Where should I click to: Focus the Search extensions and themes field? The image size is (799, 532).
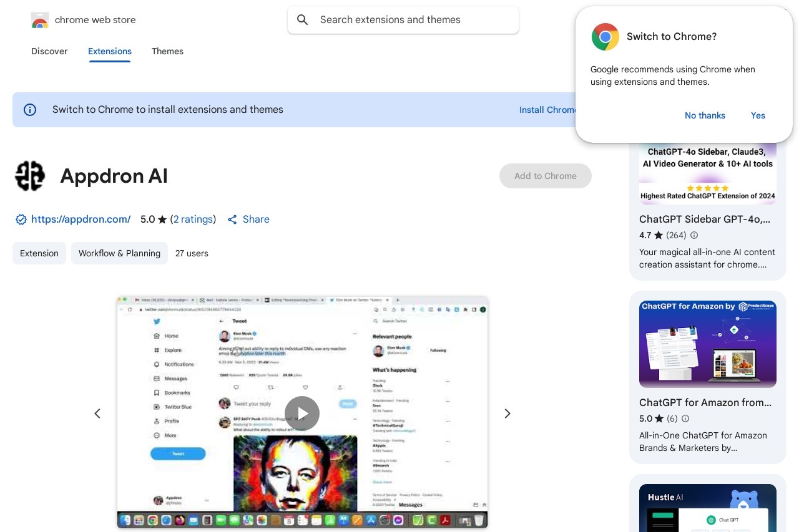[x=403, y=20]
